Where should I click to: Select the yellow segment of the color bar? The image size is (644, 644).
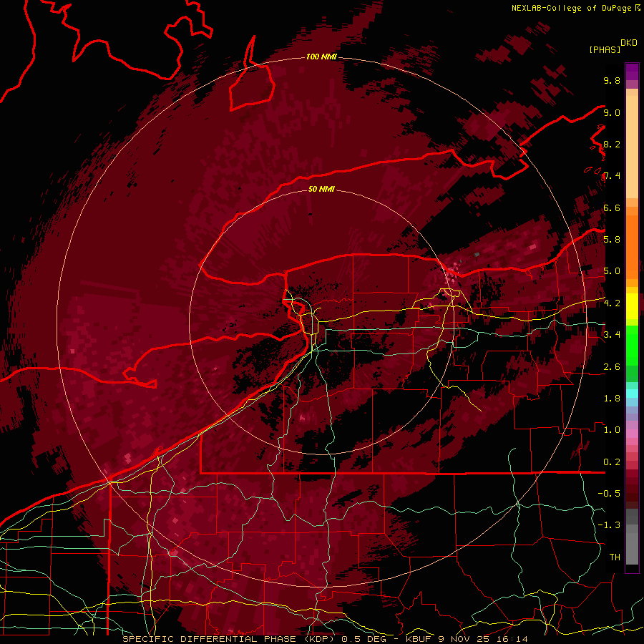tap(632, 306)
